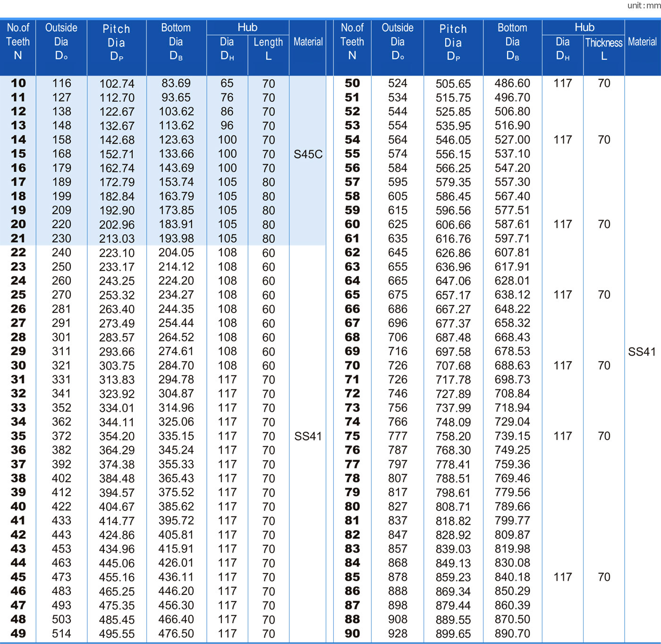Click pitch diameter 657.17

pyautogui.click(x=453, y=295)
